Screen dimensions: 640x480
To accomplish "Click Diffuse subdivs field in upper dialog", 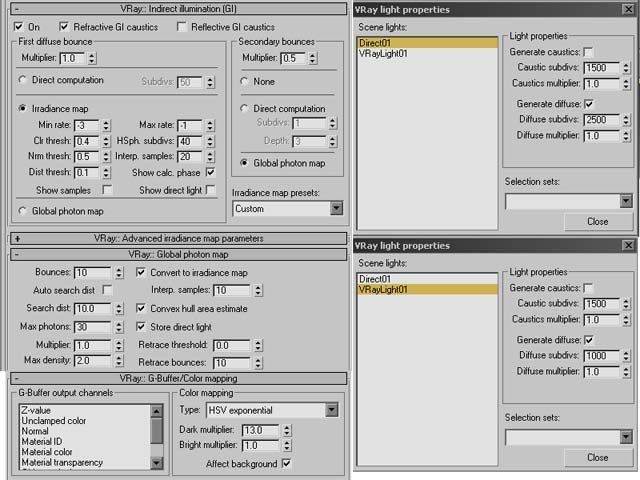I will pos(602,120).
